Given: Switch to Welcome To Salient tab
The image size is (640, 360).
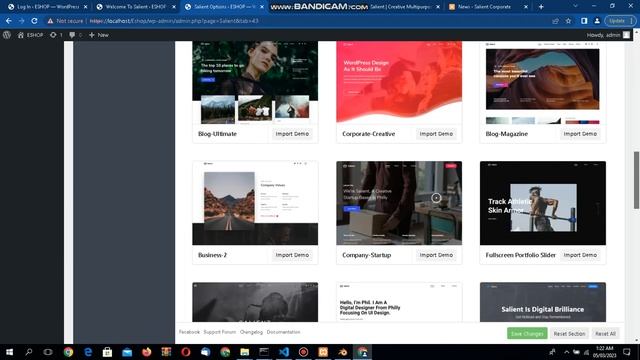Looking at the screenshot, I should click(136, 7).
